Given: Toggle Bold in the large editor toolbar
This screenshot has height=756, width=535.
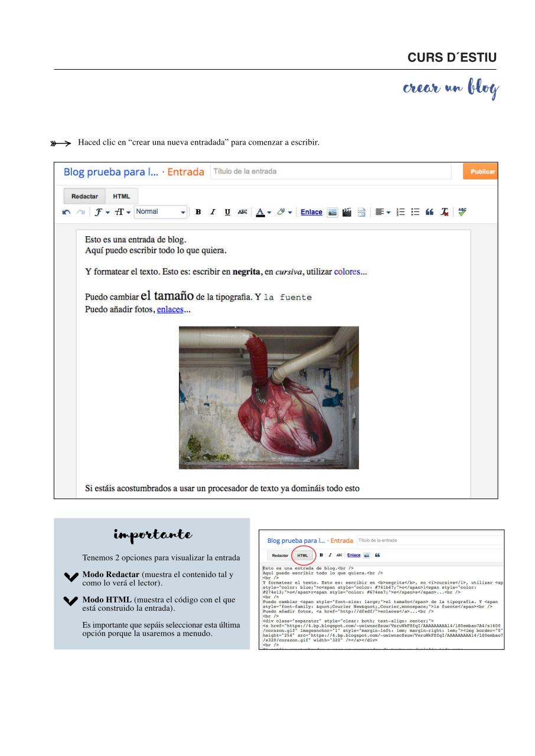Looking at the screenshot, I should pos(198,212).
